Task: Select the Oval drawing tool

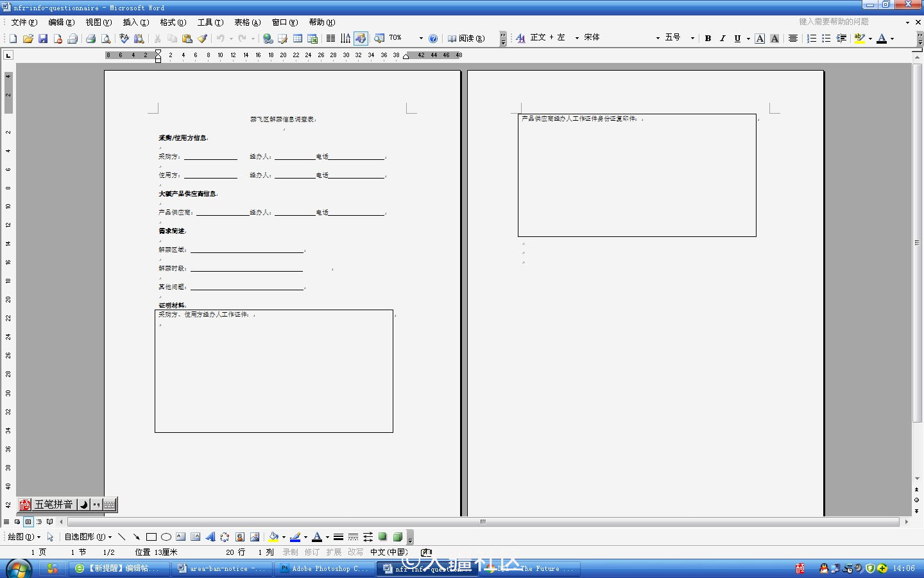Action: (166, 537)
